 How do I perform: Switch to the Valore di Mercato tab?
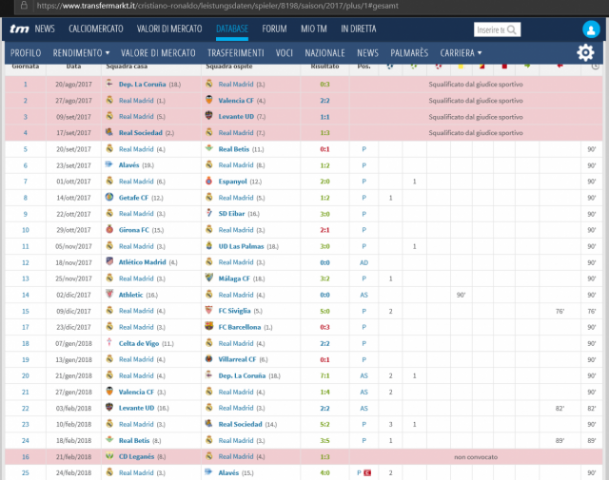tap(158, 53)
